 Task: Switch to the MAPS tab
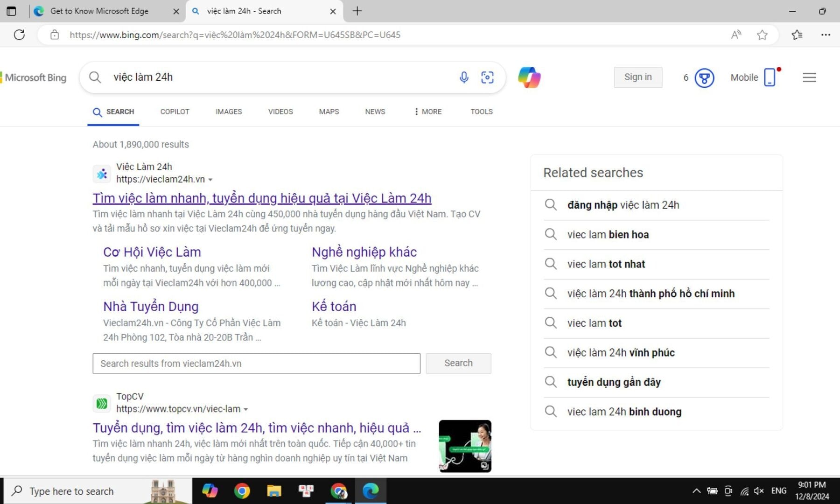pyautogui.click(x=329, y=112)
